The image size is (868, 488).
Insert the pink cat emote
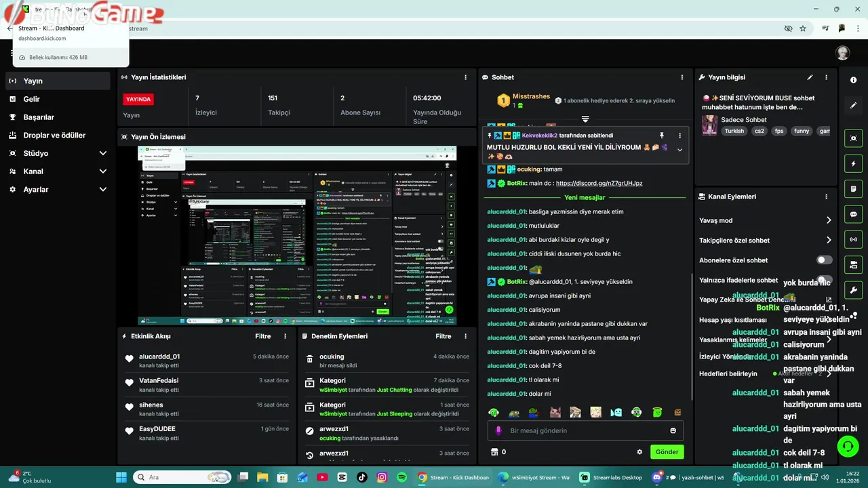coord(555,412)
